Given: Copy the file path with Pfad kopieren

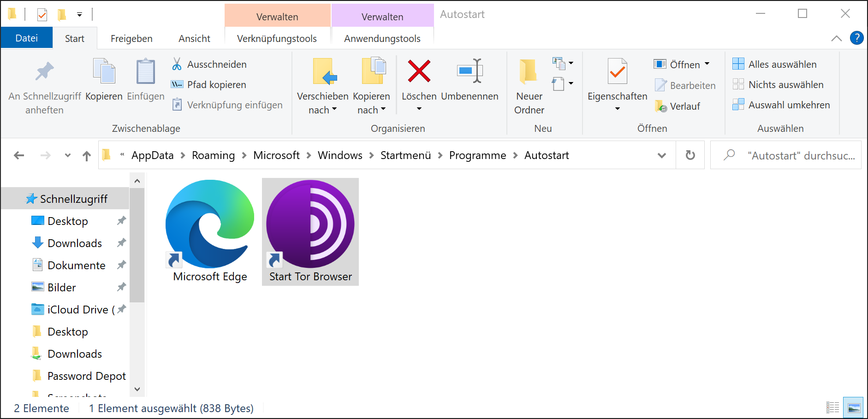Looking at the screenshot, I should coord(209,85).
